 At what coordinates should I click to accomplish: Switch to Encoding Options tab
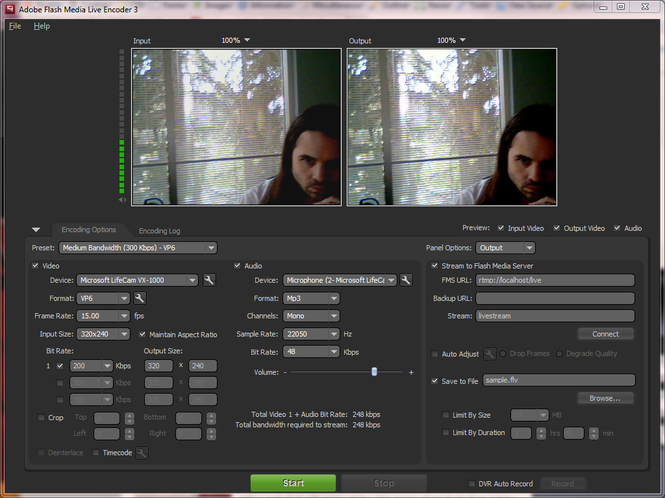[x=89, y=230]
